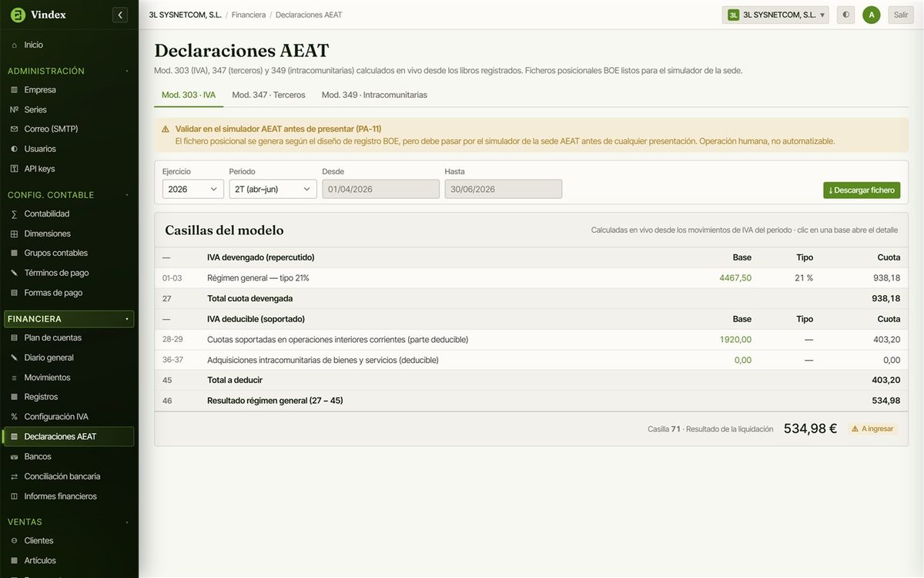924x578 pixels.
Task: Click the Total cuota devengada row label
Action: tap(249, 298)
